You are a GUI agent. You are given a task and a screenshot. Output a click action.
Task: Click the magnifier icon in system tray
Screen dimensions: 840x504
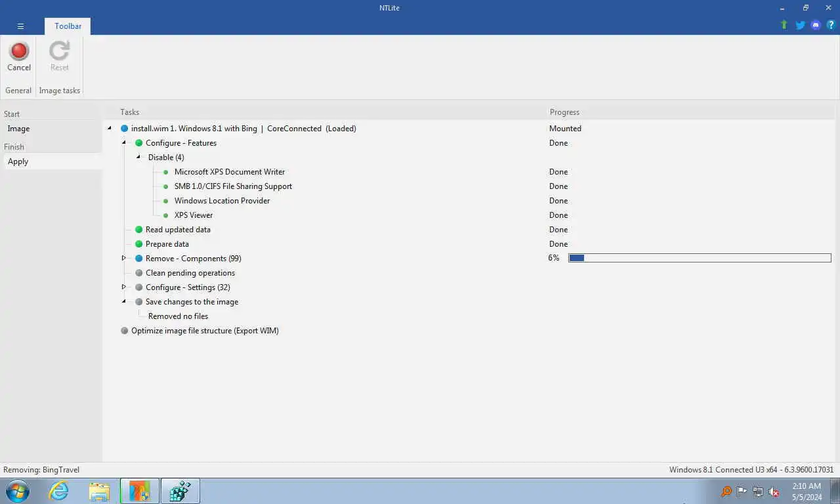coord(726,492)
